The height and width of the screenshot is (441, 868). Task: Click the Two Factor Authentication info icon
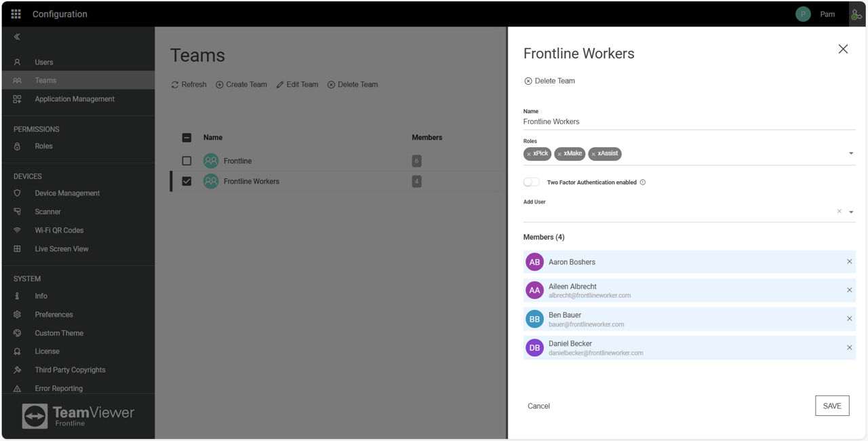[x=643, y=183]
